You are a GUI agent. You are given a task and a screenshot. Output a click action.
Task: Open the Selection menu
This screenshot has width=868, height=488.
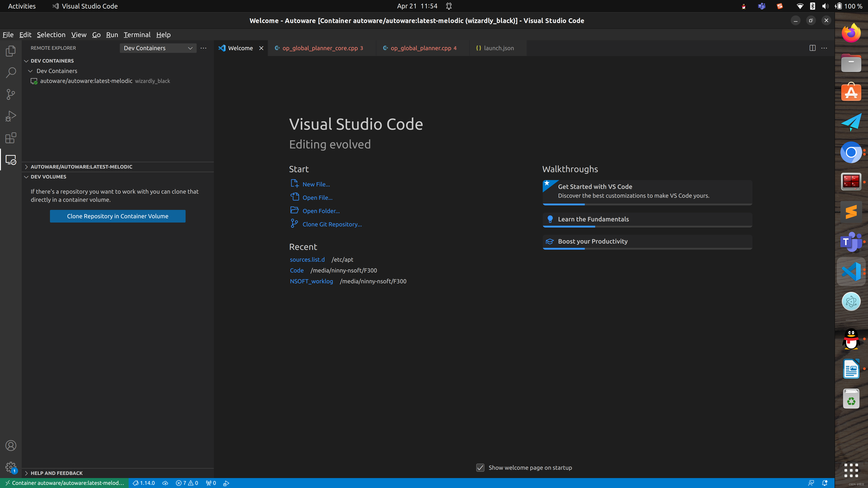(x=51, y=35)
